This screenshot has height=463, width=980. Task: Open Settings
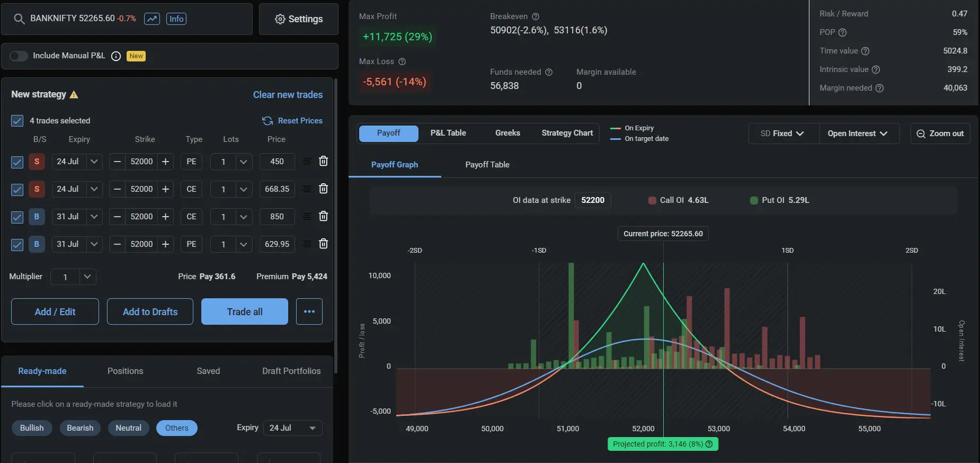299,19
